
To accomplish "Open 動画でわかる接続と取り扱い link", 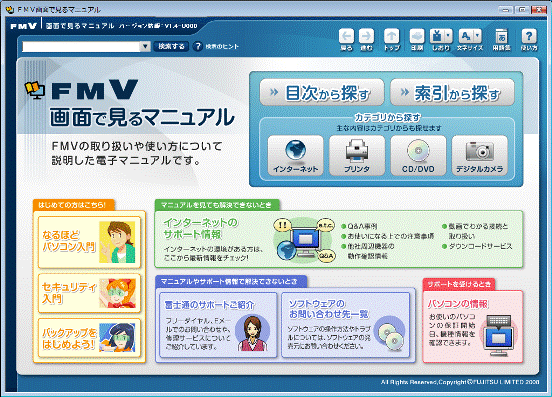I will click(478, 231).
